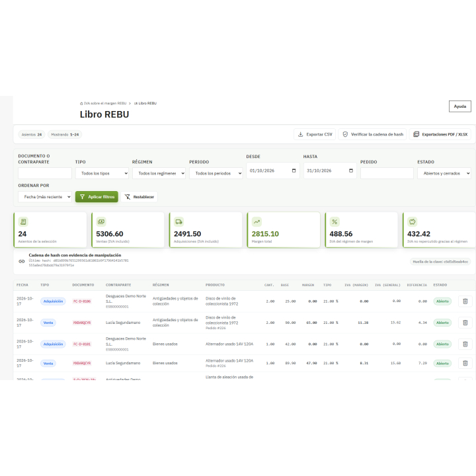Click the Último hash text

[x=79, y=263]
